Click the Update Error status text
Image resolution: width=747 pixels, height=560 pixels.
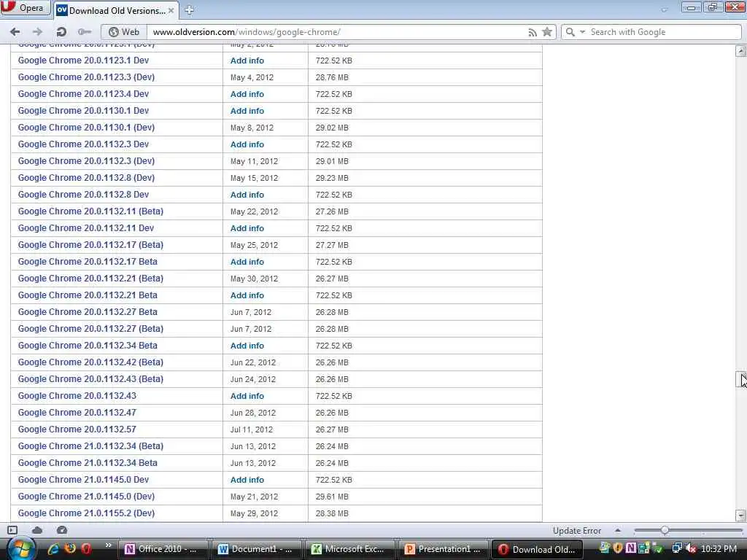(577, 531)
